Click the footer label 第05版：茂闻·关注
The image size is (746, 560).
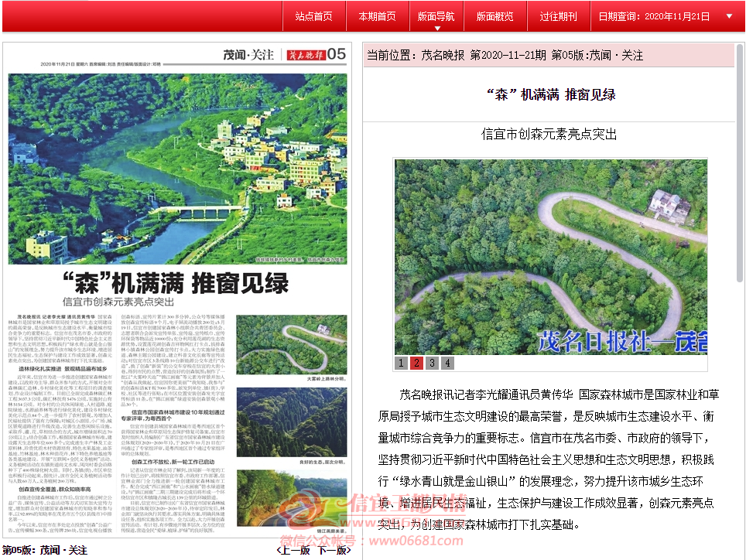pos(45,551)
